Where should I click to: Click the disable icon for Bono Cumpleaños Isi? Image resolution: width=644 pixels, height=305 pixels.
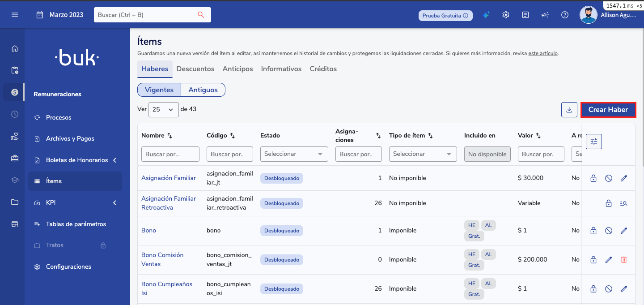(609, 289)
